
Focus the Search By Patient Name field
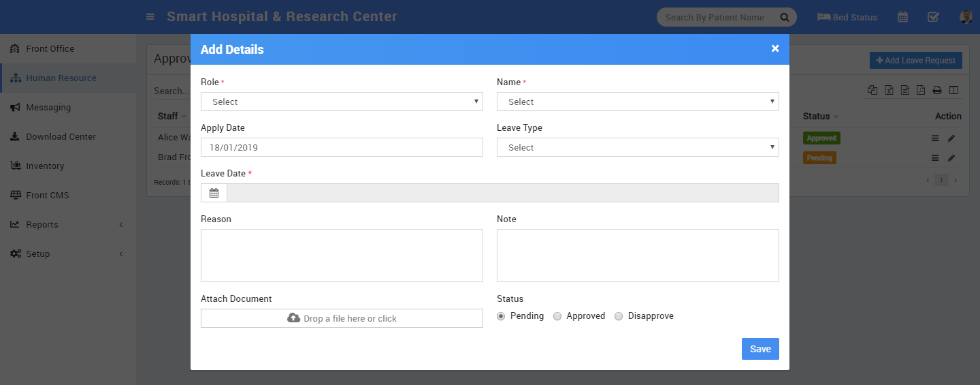click(715, 17)
